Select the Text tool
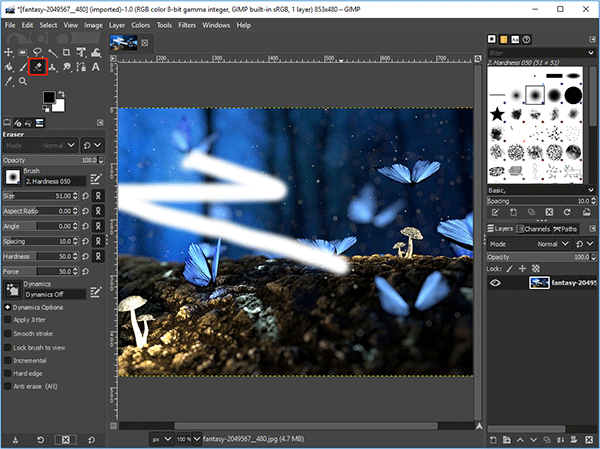This screenshot has width=600, height=449. [96, 67]
